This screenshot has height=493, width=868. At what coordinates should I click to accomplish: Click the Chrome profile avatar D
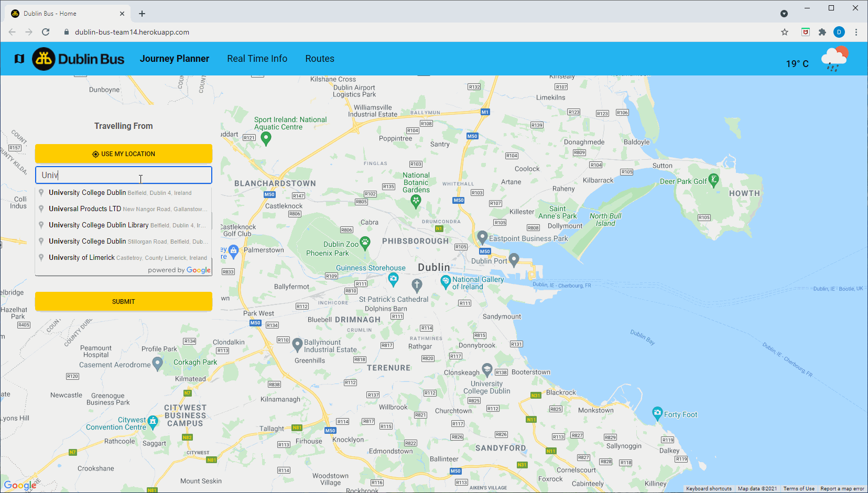tap(839, 32)
